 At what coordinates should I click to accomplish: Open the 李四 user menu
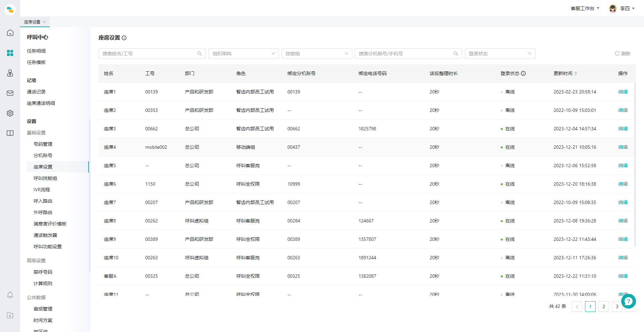[627, 8]
